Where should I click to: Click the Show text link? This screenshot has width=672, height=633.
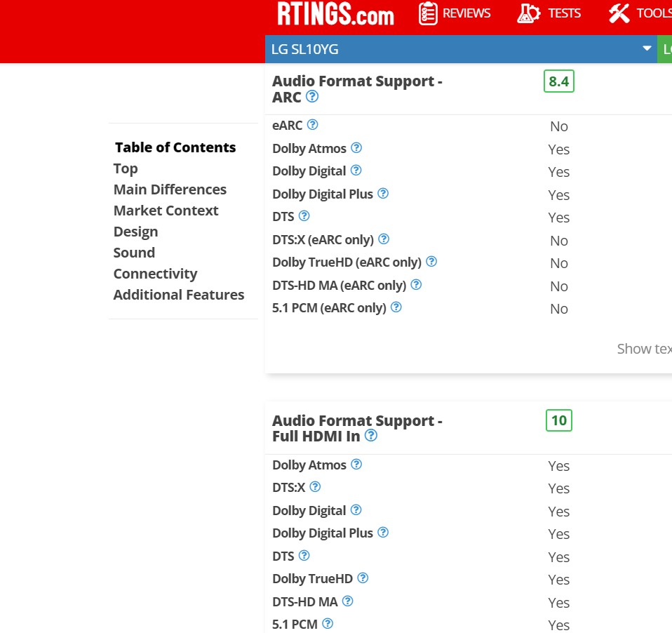click(644, 349)
